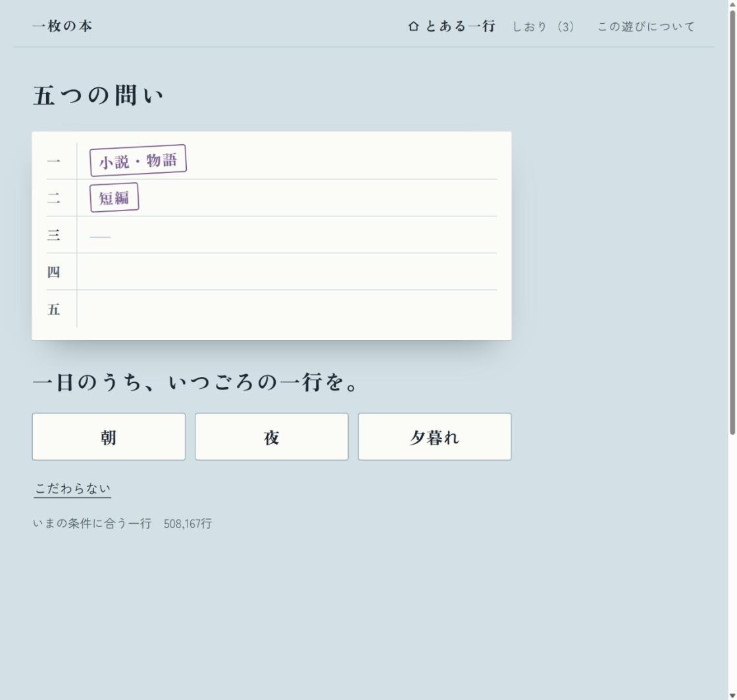This screenshot has width=737, height=700.
Task: Click the vertical page scrollbar thumb
Action: tap(732, 222)
